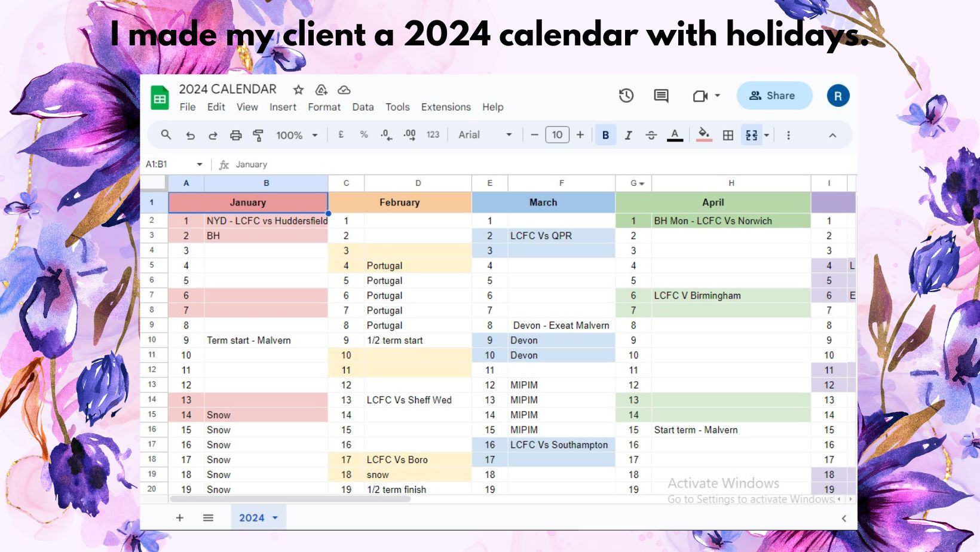The width and height of the screenshot is (980, 552).
Task: Redo the last action
Action: coord(213,136)
